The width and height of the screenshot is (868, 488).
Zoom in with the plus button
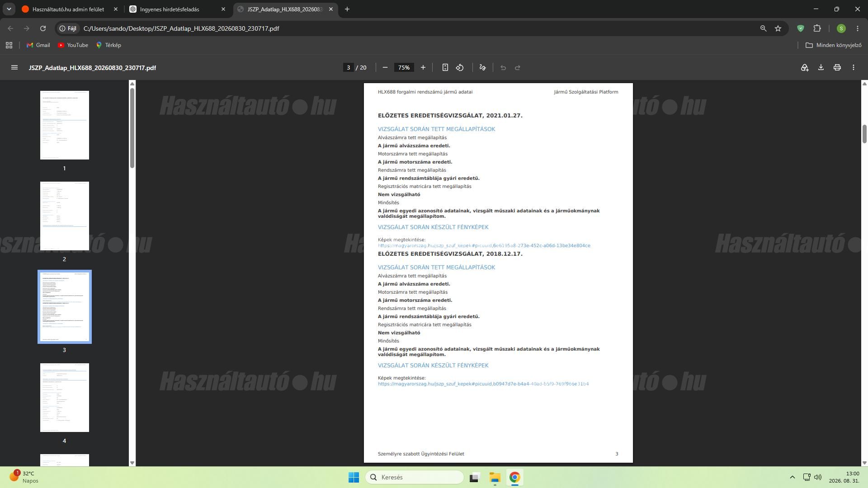(423, 67)
